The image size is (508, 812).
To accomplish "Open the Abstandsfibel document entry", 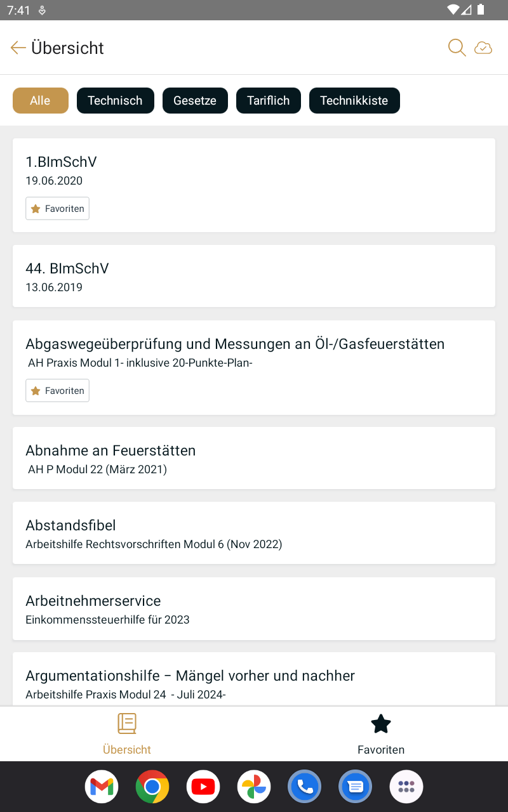I will (254, 533).
